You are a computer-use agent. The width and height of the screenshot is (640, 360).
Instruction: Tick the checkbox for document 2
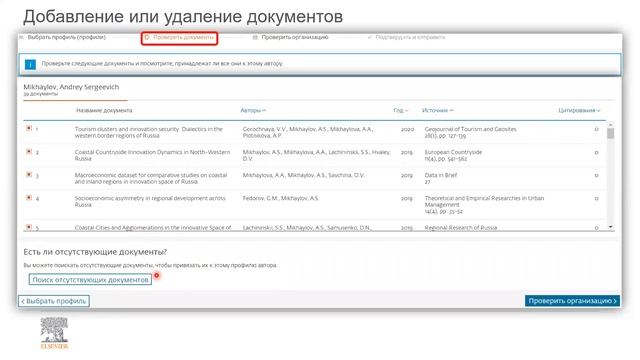[29, 151]
